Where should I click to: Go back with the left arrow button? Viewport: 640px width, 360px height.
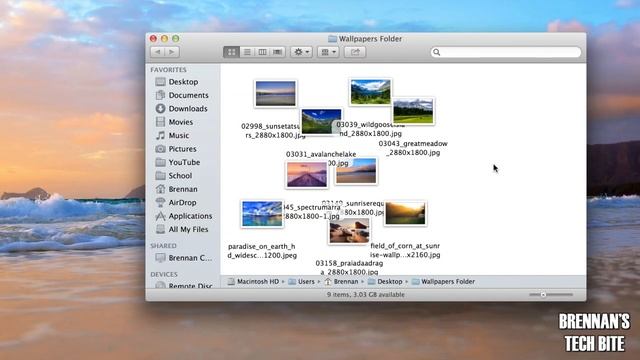pyautogui.click(x=158, y=52)
